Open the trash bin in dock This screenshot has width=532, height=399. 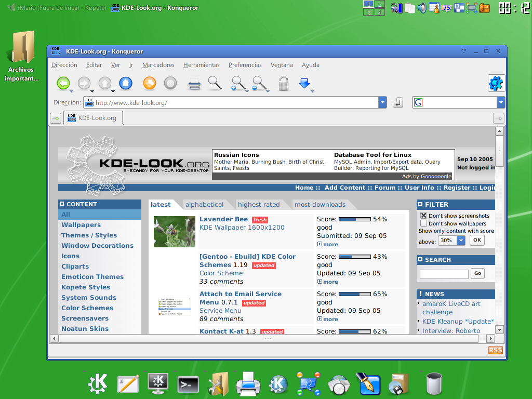pyautogui.click(x=434, y=384)
